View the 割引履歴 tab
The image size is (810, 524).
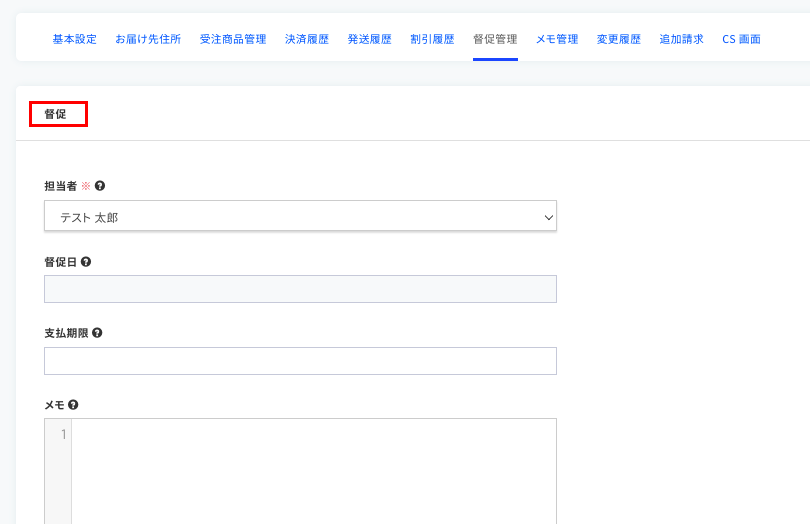coord(432,39)
